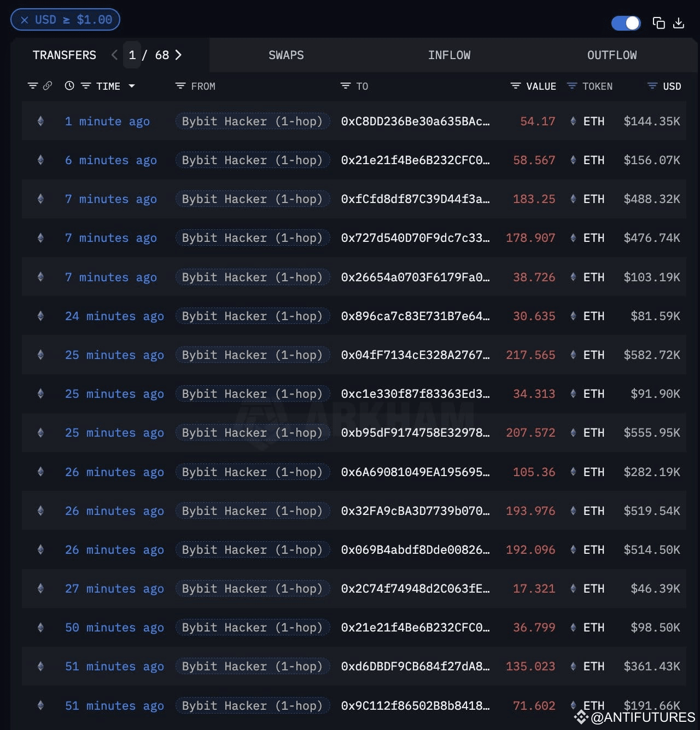700x730 pixels.
Task: Click Ethereum chain icon in the 135.023 row
Action: click(x=40, y=666)
